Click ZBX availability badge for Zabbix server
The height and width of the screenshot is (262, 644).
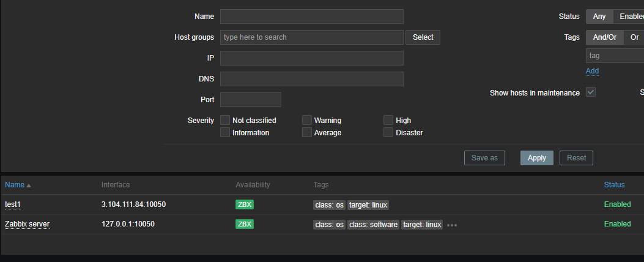pos(245,224)
